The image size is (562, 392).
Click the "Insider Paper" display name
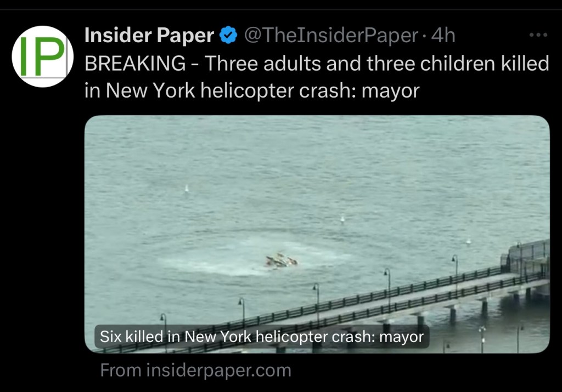(149, 36)
